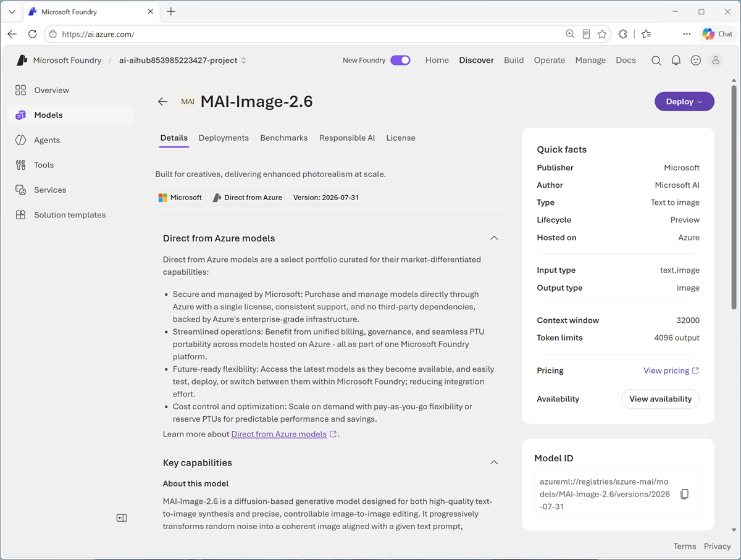Open browser Settings and more ellipsis
Viewport: 741px width, 560px height.
(x=687, y=34)
